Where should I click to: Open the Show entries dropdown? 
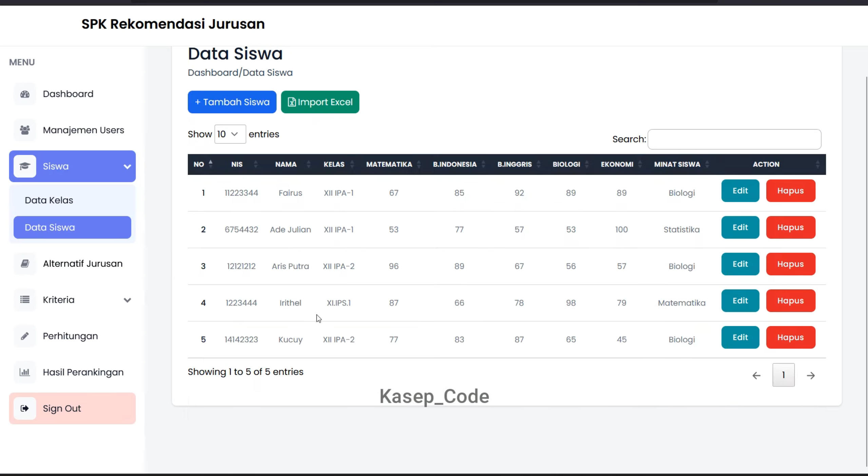[230, 134]
